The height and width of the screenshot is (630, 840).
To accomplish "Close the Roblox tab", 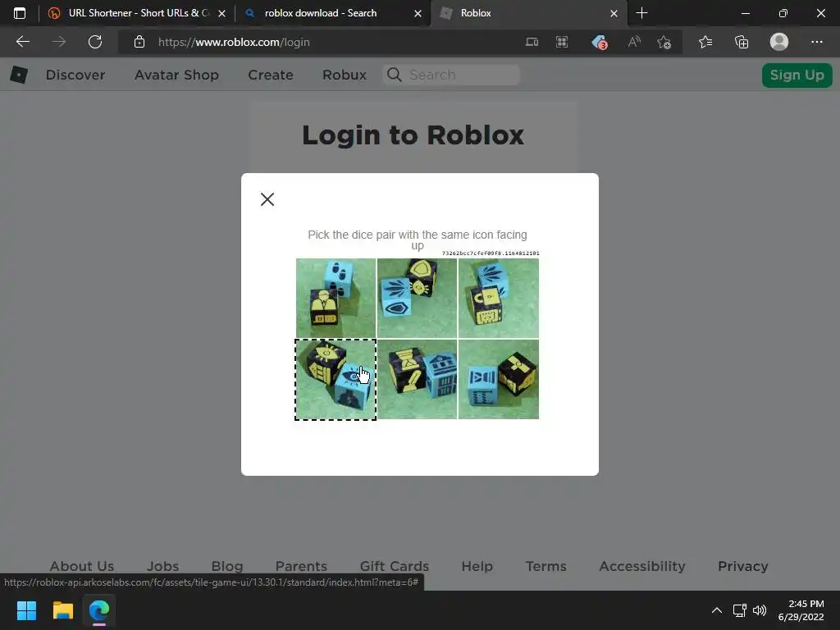I will click(x=614, y=13).
